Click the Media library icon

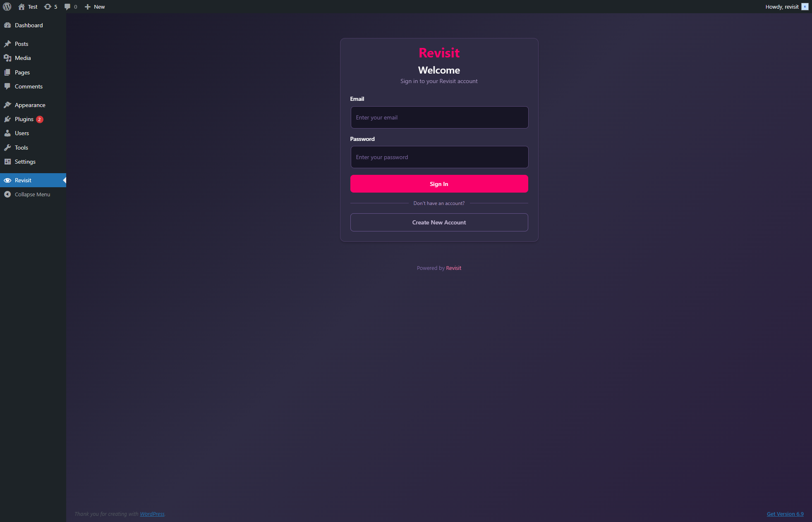[7, 58]
